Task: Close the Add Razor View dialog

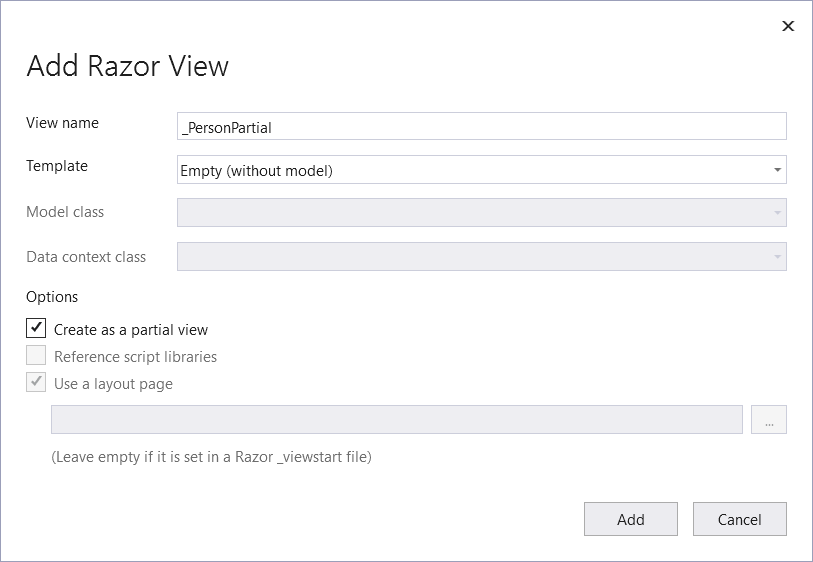Action: tap(788, 26)
